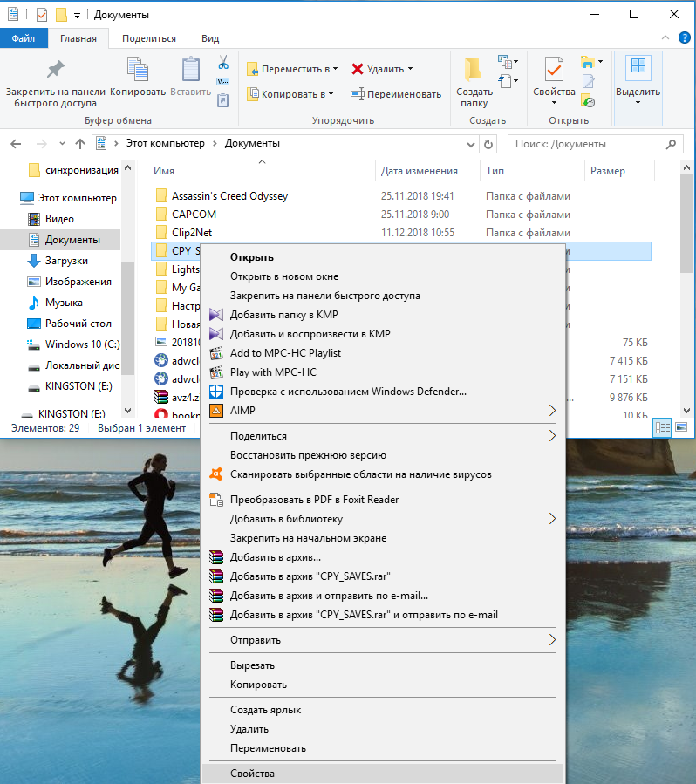This screenshot has height=784, width=696.
Task: Click the Pin to Quick Access pushpin icon
Action: pos(56,69)
